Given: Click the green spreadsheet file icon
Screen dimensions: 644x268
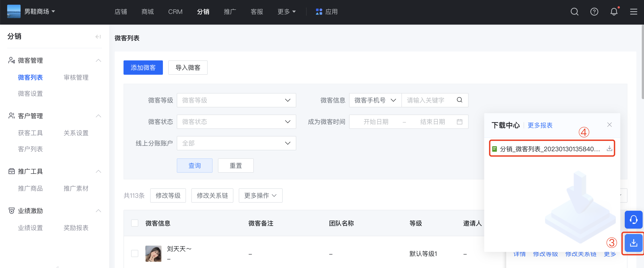Looking at the screenshot, I should pyautogui.click(x=494, y=149).
